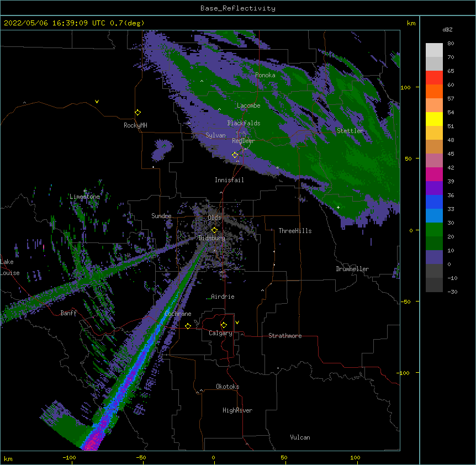Viewport: 476px width, 465px height.
Task: Click the Calgary city label
Action: pyautogui.click(x=220, y=333)
